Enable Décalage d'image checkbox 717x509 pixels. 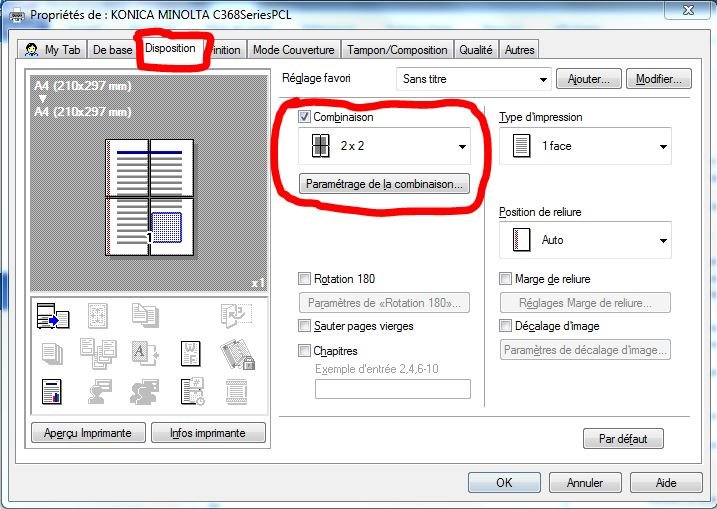pyautogui.click(x=505, y=326)
